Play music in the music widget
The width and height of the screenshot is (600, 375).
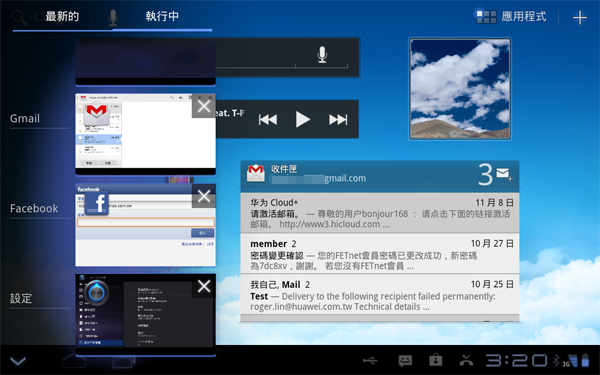302,120
